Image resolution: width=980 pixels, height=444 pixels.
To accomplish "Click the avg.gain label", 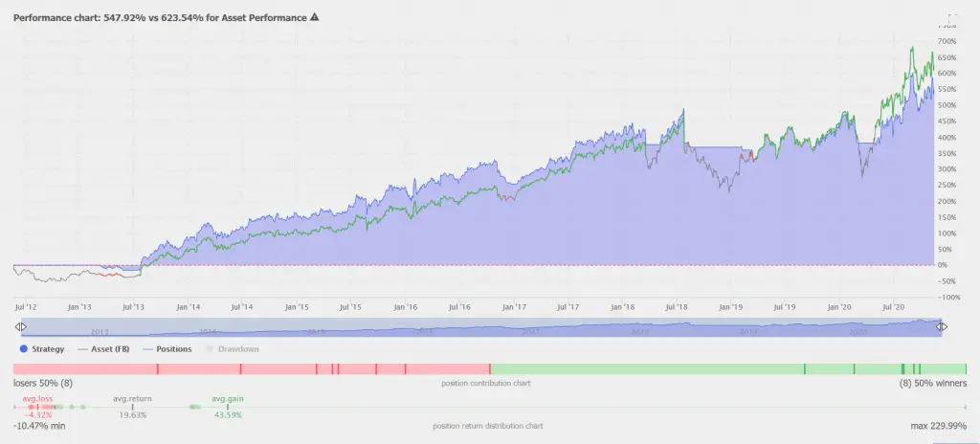I will tap(228, 398).
